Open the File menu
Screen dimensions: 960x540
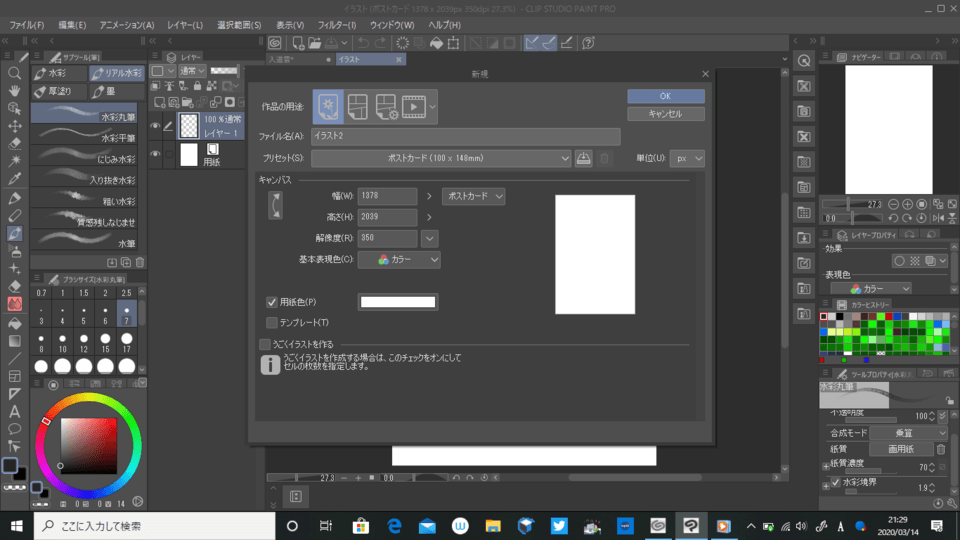[x=26, y=25]
